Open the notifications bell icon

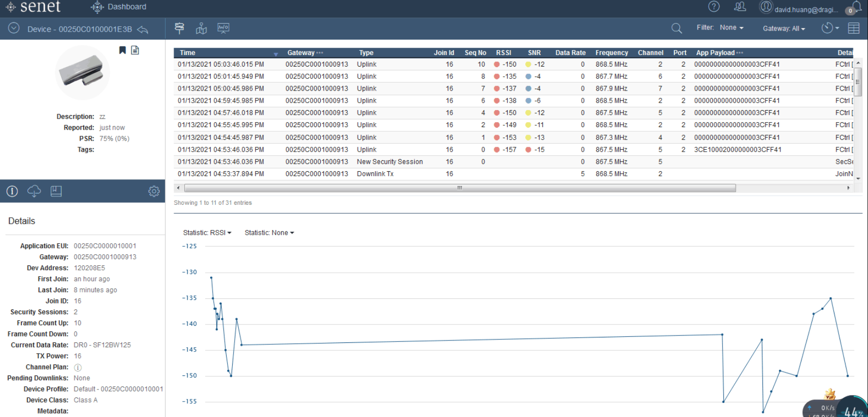(x=857, y=7)
